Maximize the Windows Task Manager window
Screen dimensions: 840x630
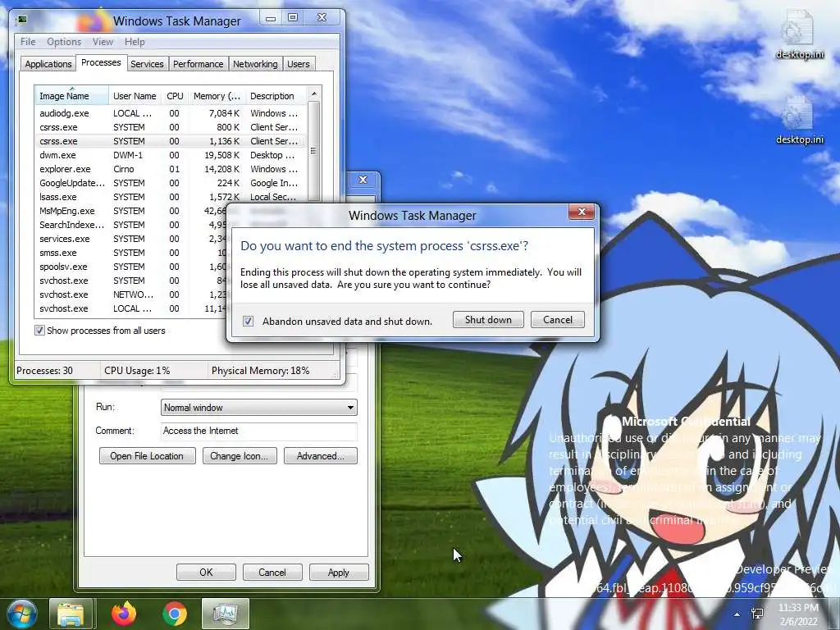(293, 18)
